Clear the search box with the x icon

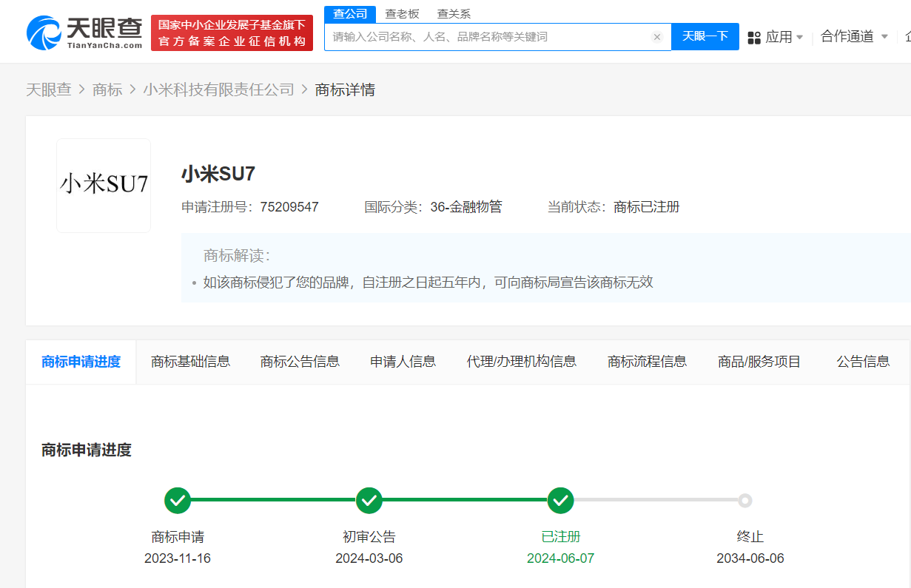pos(657,36)
